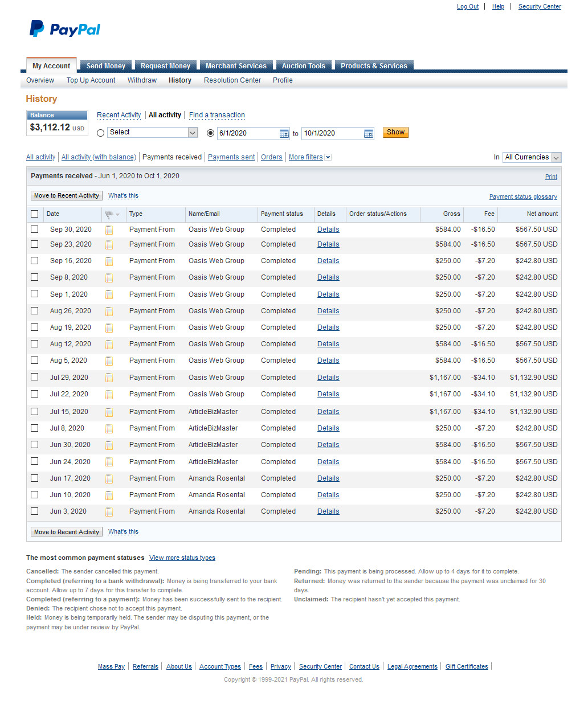The width and height of the screenshot is (588, 713).
Task: Open note icon for Jul 22, 2020 payment
Action: coord(109,395)
